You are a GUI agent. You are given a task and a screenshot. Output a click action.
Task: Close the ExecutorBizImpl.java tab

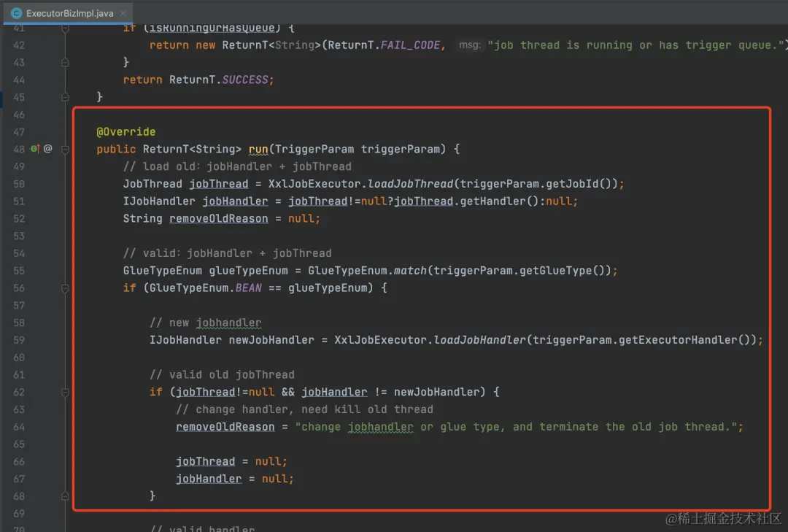123,13
